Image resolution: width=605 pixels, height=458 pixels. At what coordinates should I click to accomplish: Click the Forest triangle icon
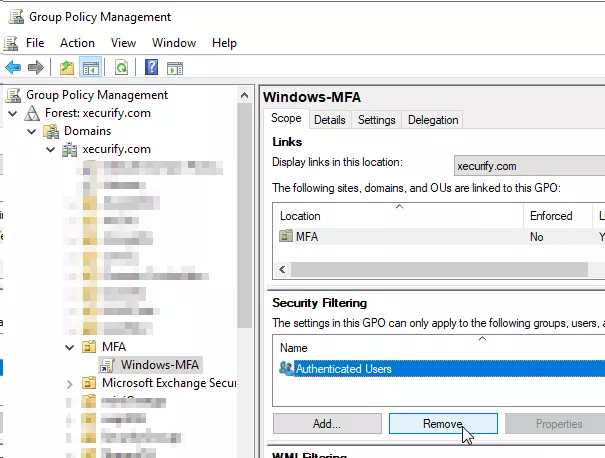pos(32,113)
